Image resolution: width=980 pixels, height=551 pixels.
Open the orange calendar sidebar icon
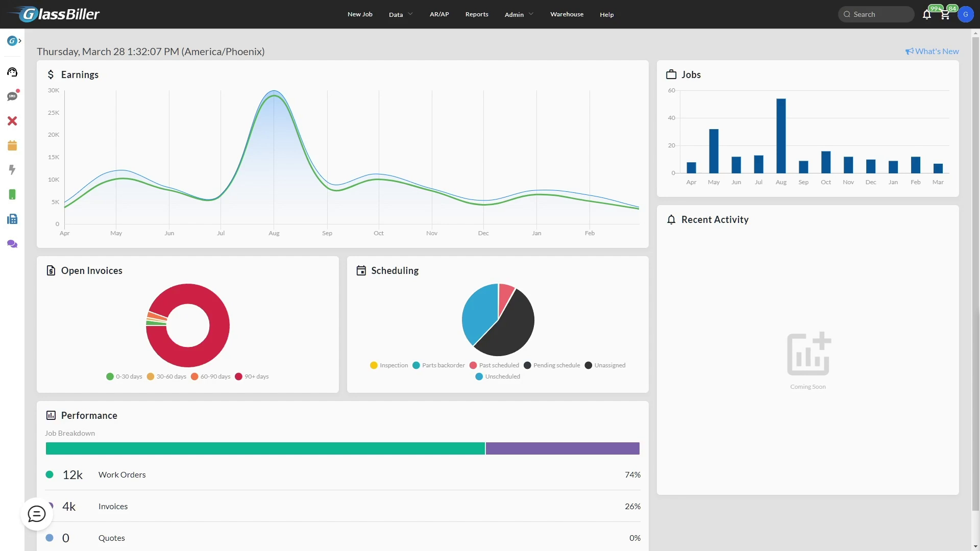pyautogui.click(x=12, y=145)
